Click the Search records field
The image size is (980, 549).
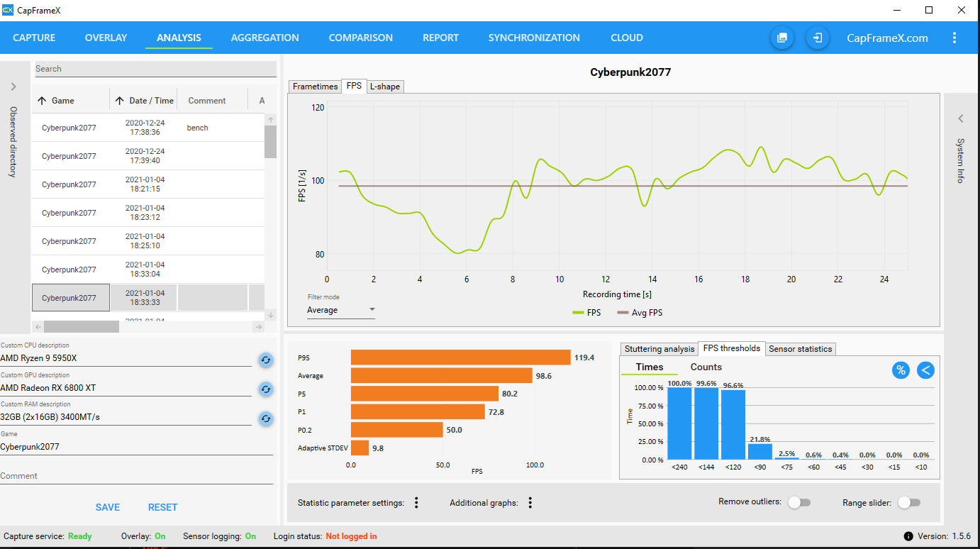(155, 69)
